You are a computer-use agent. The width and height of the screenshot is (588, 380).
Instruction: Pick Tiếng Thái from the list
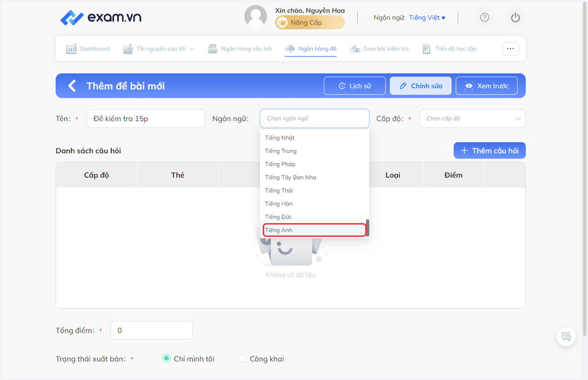pos(314,191)
